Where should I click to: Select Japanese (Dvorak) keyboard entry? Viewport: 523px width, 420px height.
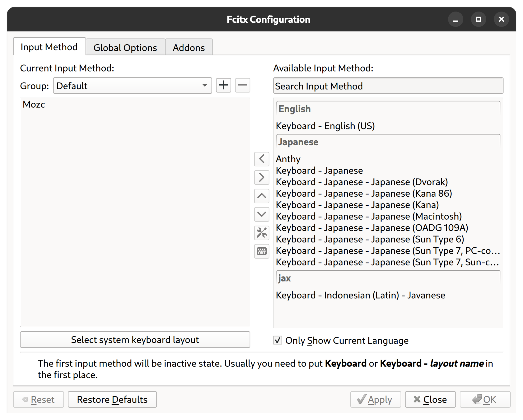pos(388,182)
